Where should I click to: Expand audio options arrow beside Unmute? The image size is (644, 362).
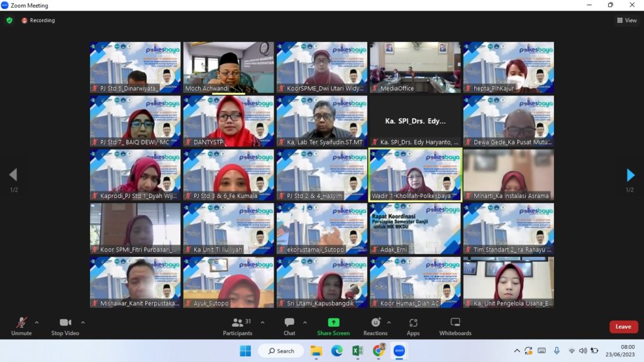(x=36, y=322)
